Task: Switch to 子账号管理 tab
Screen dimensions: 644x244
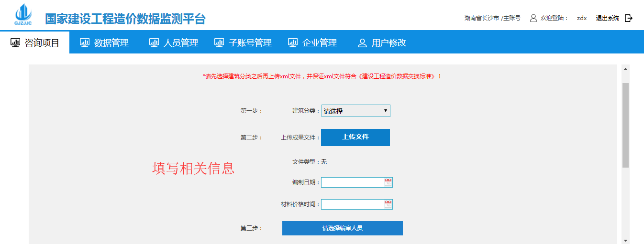Action: pyautogui.click(x=244, y=42)
